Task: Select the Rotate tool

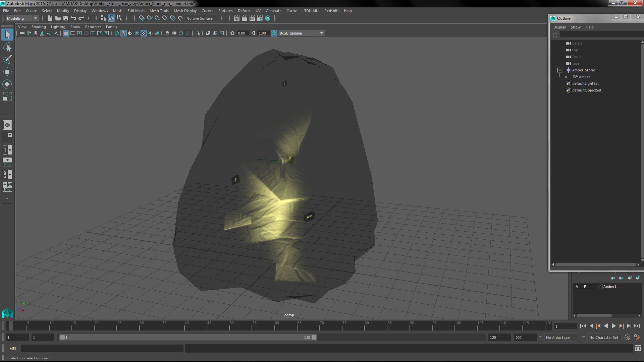Action: pyautogui.click(x=7, y=84)
